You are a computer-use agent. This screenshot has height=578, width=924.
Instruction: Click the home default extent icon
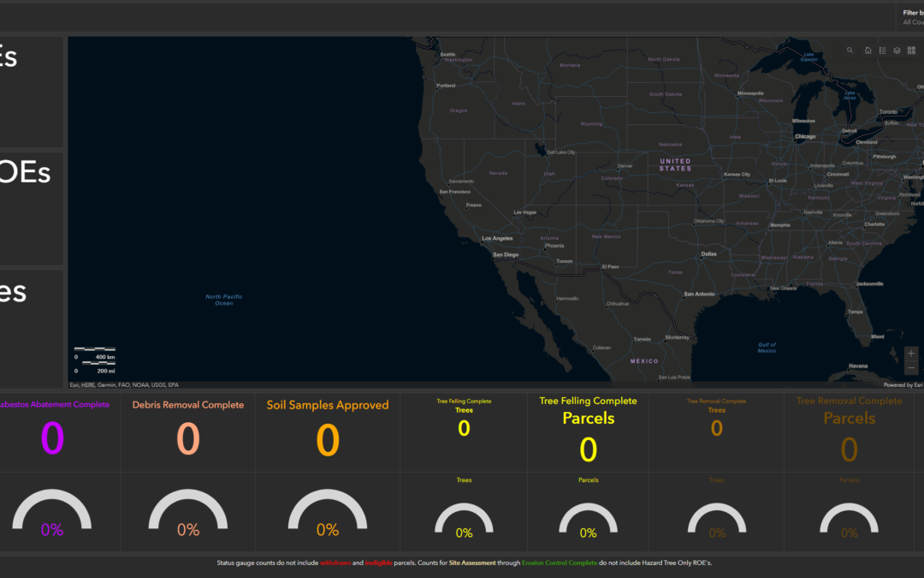coord(868,51)
